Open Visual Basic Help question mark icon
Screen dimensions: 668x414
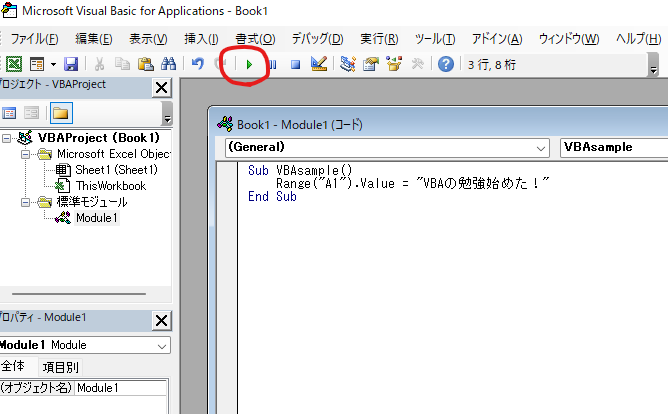pos(446,64)
